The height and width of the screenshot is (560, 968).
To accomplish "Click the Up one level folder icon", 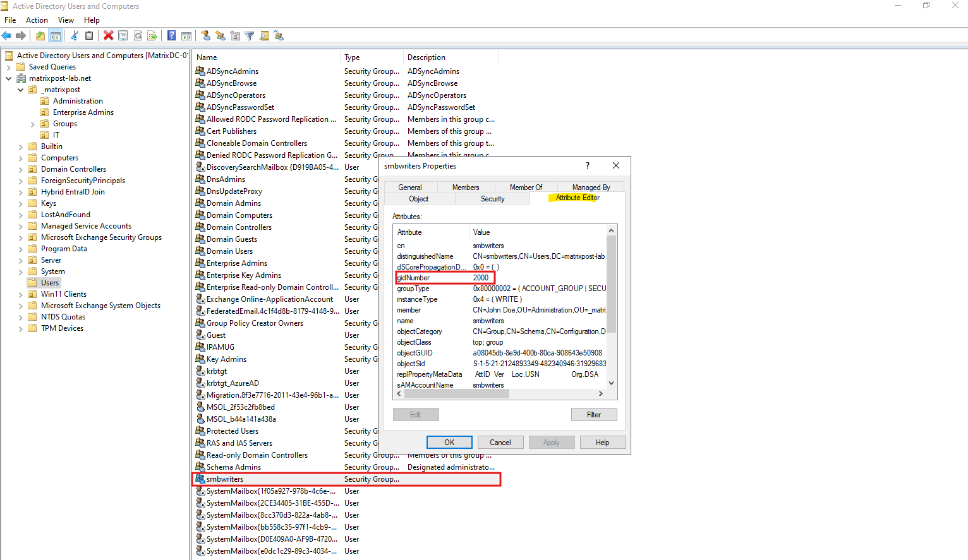I will click(40, 36).
